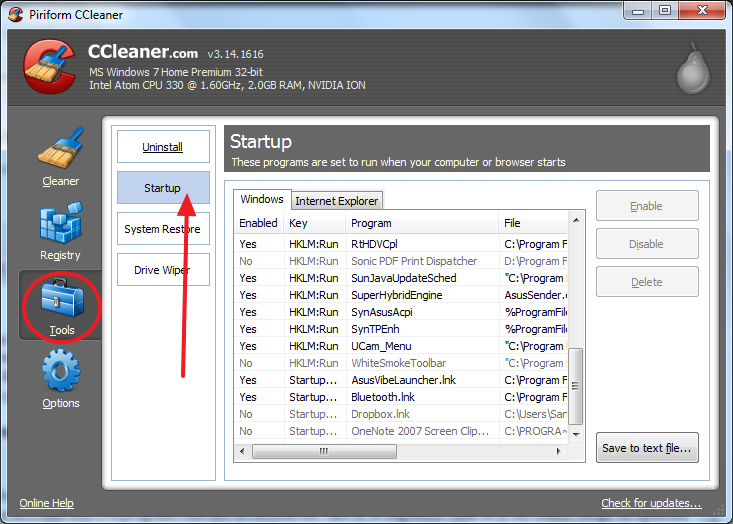Click the horizontal scrollbar left arrow
Screen dimensions: 733x524
(242, 451)
